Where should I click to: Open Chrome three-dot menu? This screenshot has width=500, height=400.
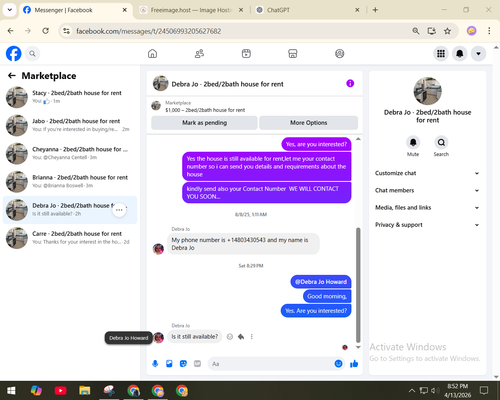point(489,31)
